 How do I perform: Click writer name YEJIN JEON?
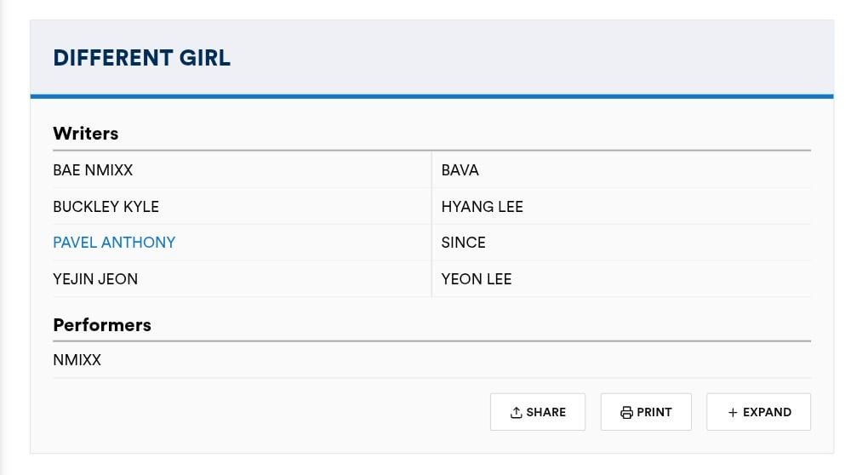point(95,279)
